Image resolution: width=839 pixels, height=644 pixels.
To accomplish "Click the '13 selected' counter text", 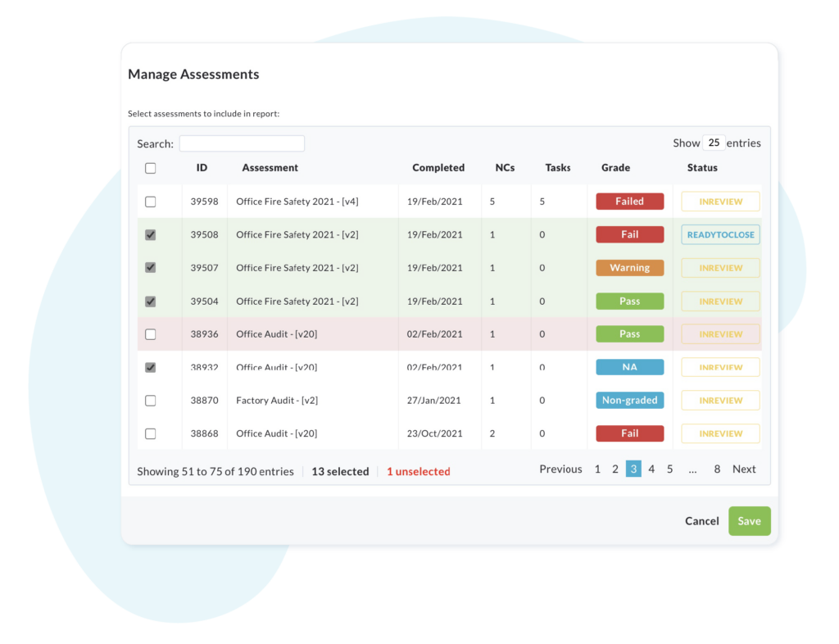I will [x=340, y=471].
